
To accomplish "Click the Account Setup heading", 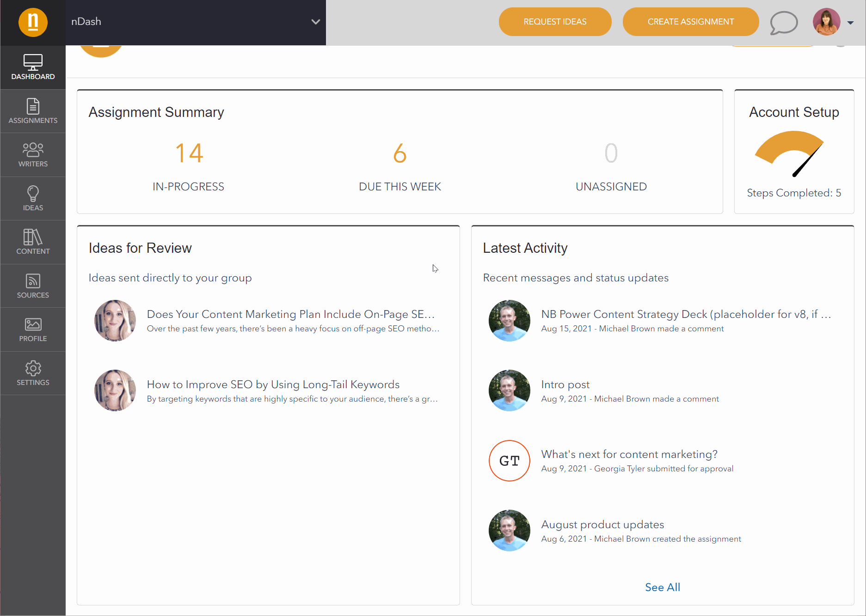I will pos(794,112).
